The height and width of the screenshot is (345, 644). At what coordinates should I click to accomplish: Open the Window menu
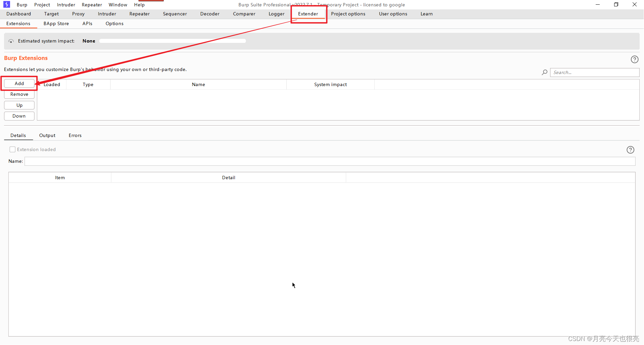tap(118, 5)
